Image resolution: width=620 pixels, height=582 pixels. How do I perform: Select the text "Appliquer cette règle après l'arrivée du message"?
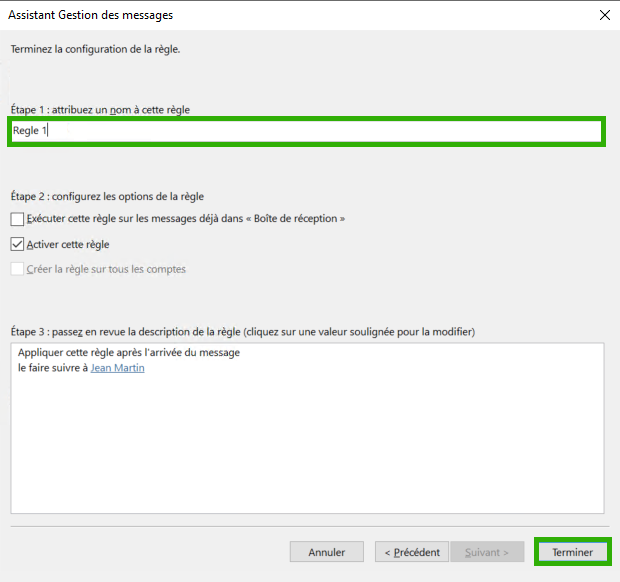[129, 352]
